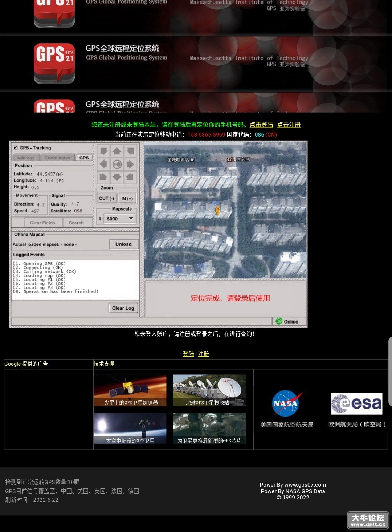This screenshot has height=532, width=392.
Task: Follow the 登陆 link below the tracker
Action: click(x=188, y=354)
